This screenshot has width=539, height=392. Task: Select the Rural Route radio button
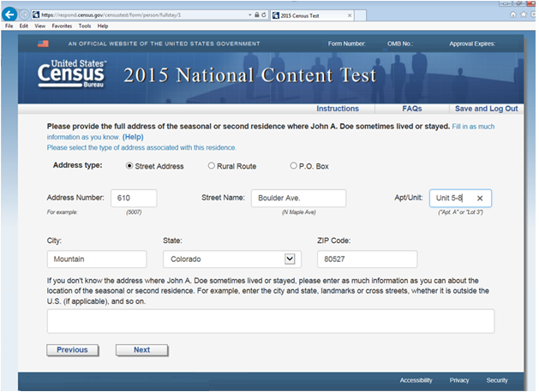[211, 166]
